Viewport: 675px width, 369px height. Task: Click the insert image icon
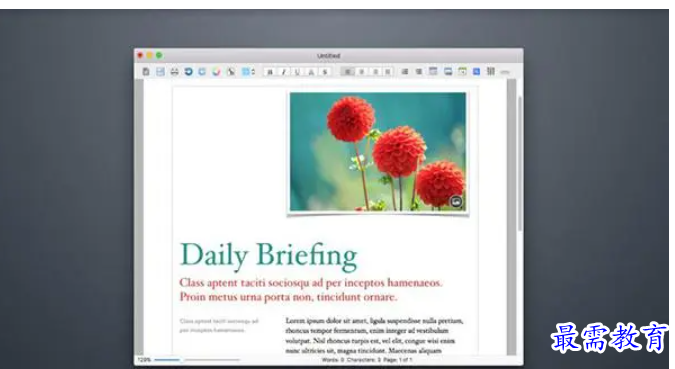click(x=448, y=71)
